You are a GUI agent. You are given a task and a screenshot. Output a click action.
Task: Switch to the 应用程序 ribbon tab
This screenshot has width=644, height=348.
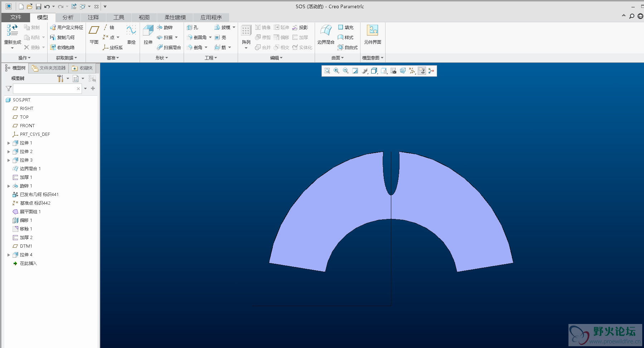pyautogui.click(x=211, y=17)
